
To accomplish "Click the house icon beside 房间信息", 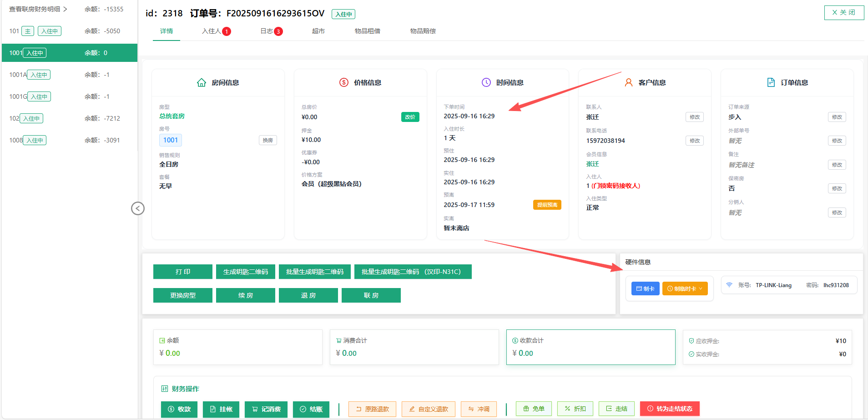I will pos(202,82).
